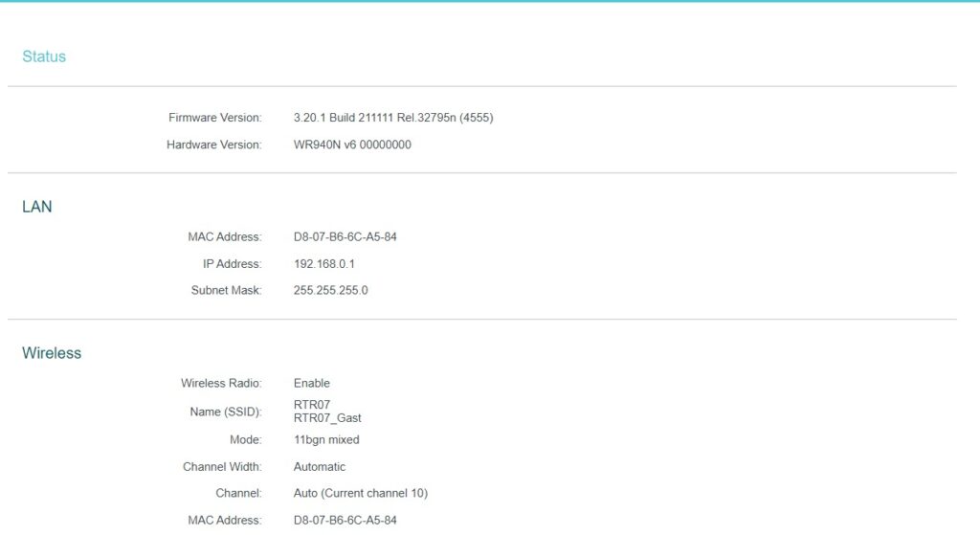Select the subnet mask value 255.255.255.0
Screen dimensions: 980x535
[x=330, y=290]
